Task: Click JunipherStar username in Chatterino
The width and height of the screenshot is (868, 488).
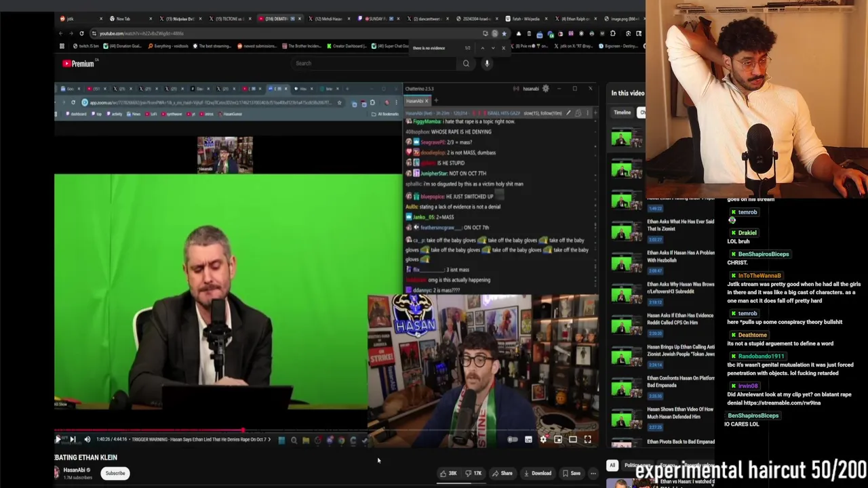Action: [434, 174]
